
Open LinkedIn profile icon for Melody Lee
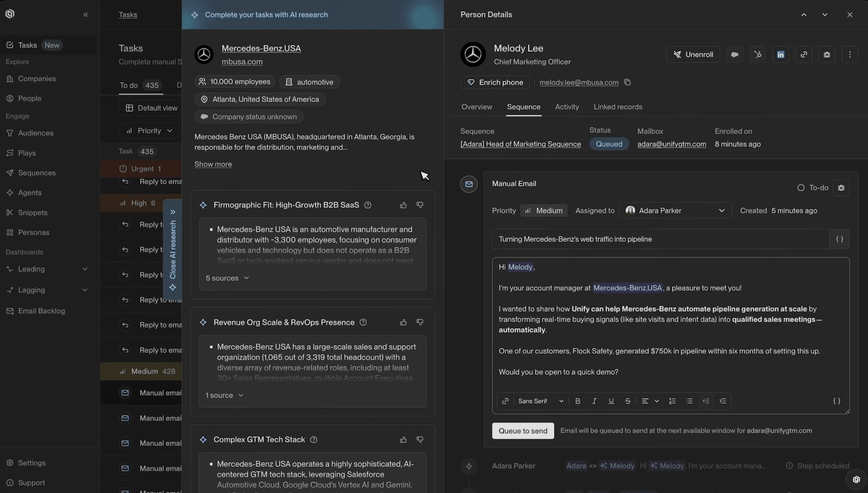coord(781,55)
